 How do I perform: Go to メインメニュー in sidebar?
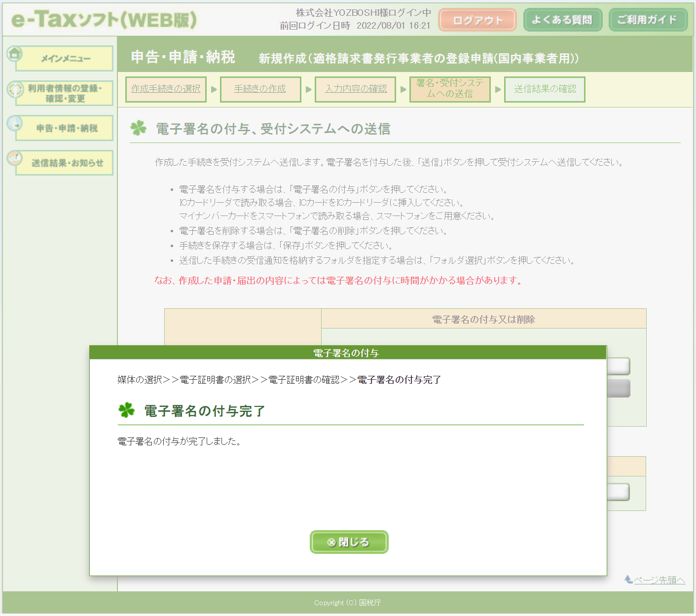[x=65, y=59]
